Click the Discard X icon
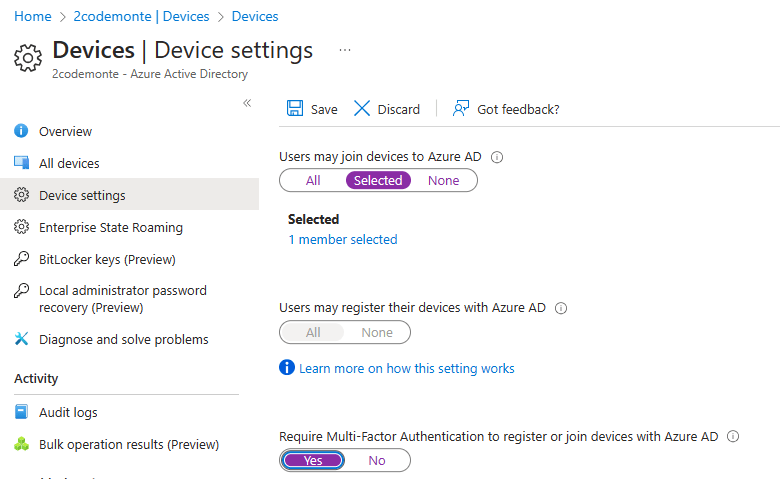780x479 pixels. [x=362, y=109]
